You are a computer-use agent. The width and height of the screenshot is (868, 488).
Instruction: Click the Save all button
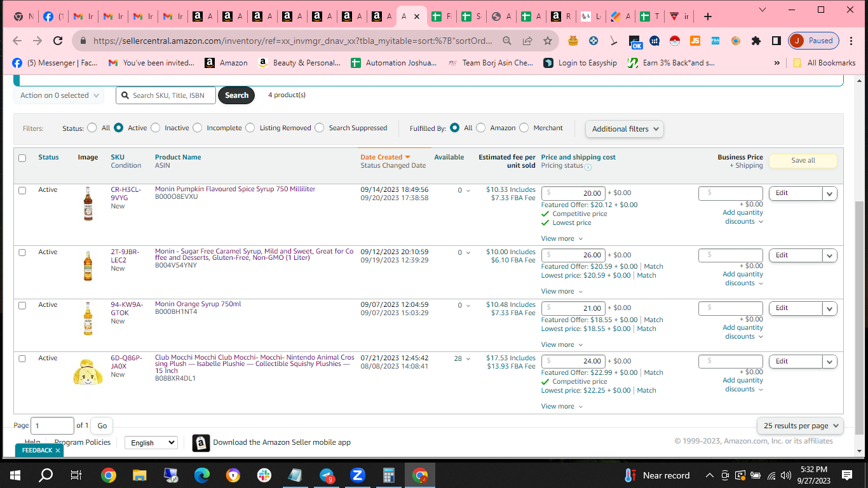click(803, 161)
